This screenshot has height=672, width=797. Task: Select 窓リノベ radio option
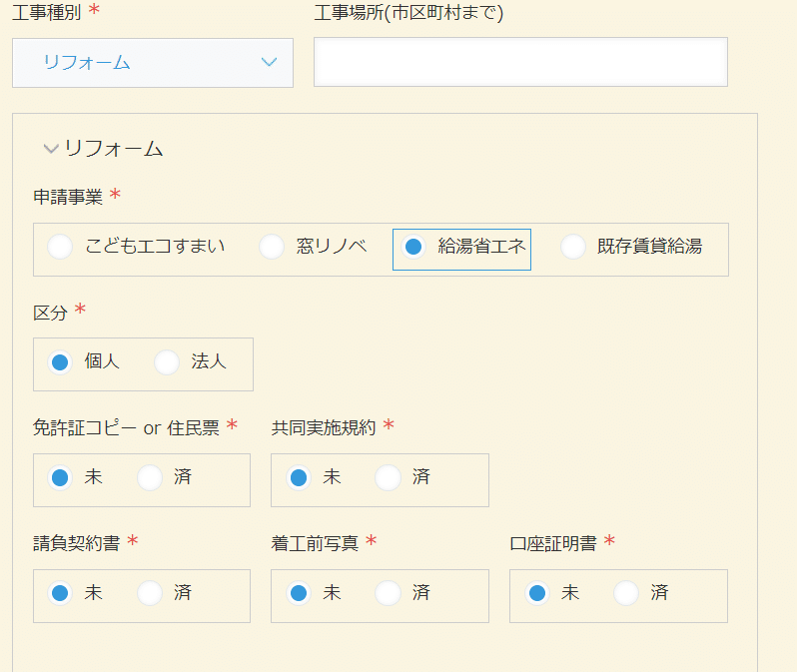[272, 247]
